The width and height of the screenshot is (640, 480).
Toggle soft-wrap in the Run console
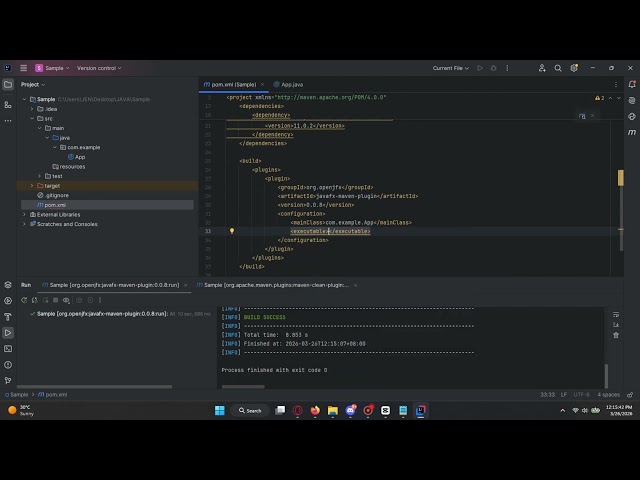(x=616, y=315)
